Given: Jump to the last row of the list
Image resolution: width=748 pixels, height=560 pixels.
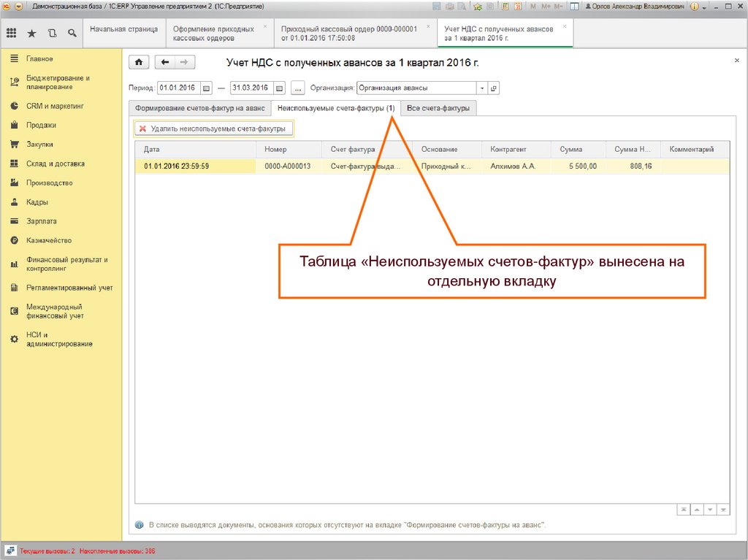Looking at the screenshot, I should 723,509.
